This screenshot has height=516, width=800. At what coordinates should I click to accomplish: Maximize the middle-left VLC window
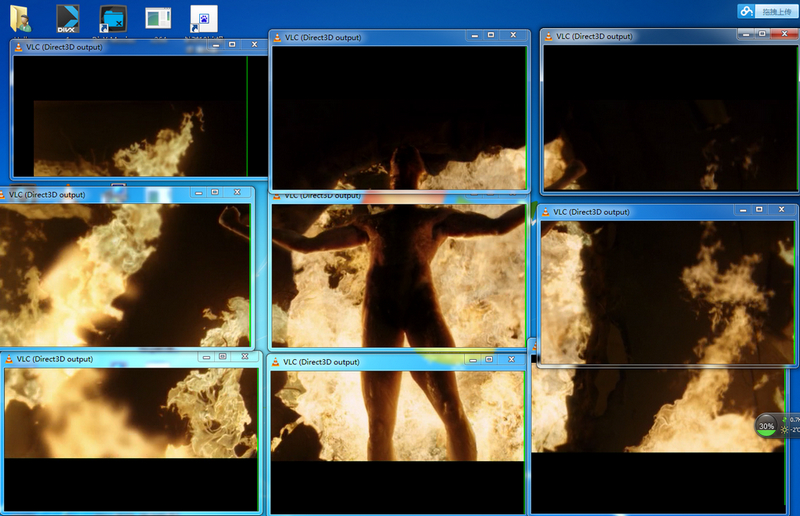(215, 192)
